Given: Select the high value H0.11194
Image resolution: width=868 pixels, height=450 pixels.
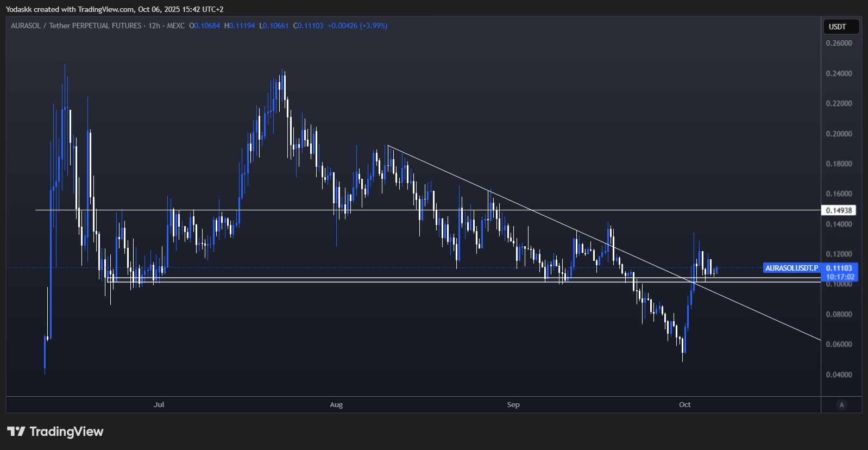Looking at the screenshot, I should pyautogui.click(x=240, y=26).
